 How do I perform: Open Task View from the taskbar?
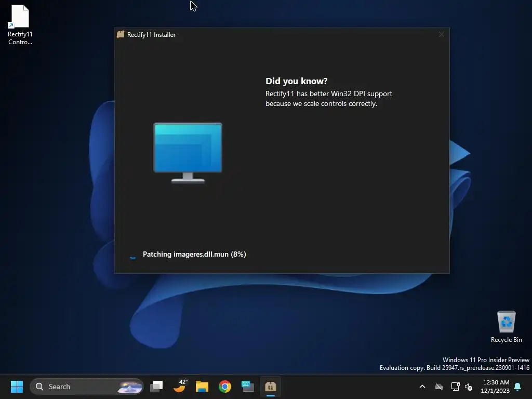[156, 387]
